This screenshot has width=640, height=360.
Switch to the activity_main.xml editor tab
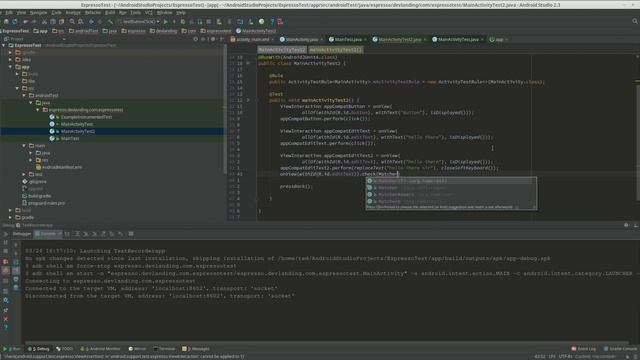[x=252, y=40]
